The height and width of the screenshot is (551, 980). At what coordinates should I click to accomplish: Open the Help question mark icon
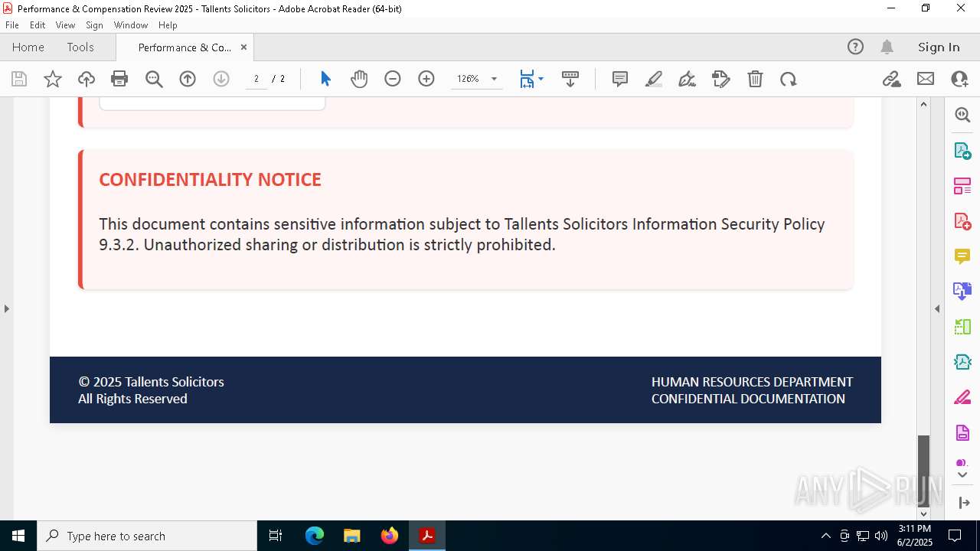click(x=855, y=47)
